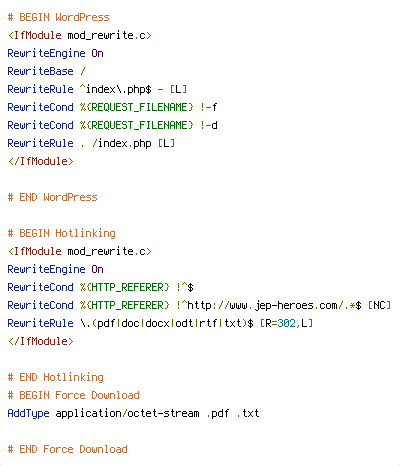400x466 pixels.
Task: Click the '%{HTTP_REFERER} !^$' condition
Action: pos(137,287)
